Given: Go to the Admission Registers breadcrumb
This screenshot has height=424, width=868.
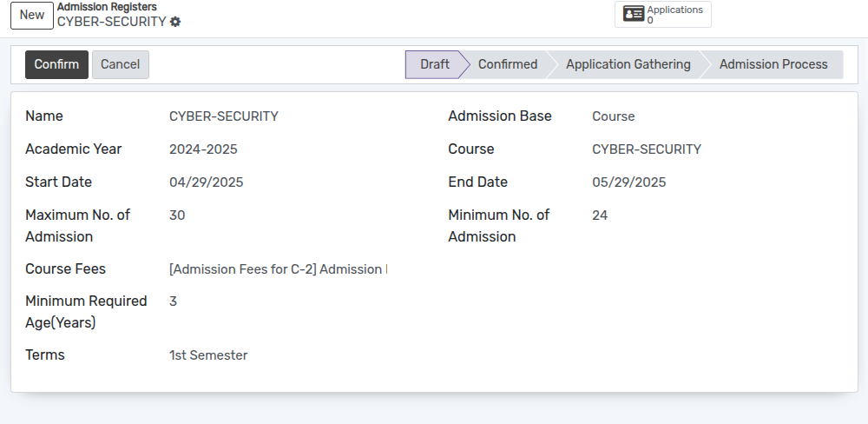Looking at the screenshot, I should pyautogui.click(x=107, y=7).
